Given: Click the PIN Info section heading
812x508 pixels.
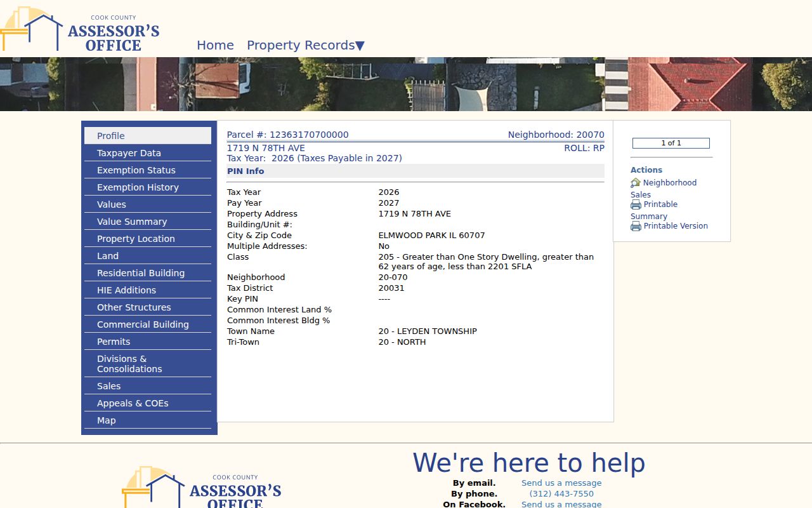Looking at the screenshot, I should [x=246, y=171].
